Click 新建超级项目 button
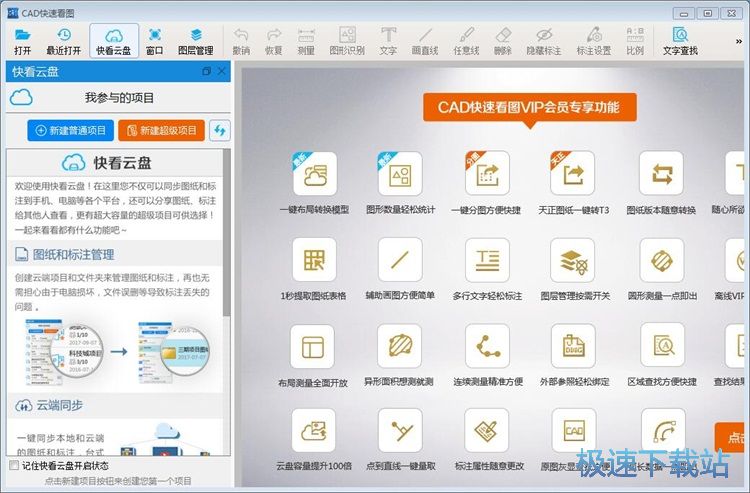 [x=161, y=131]
